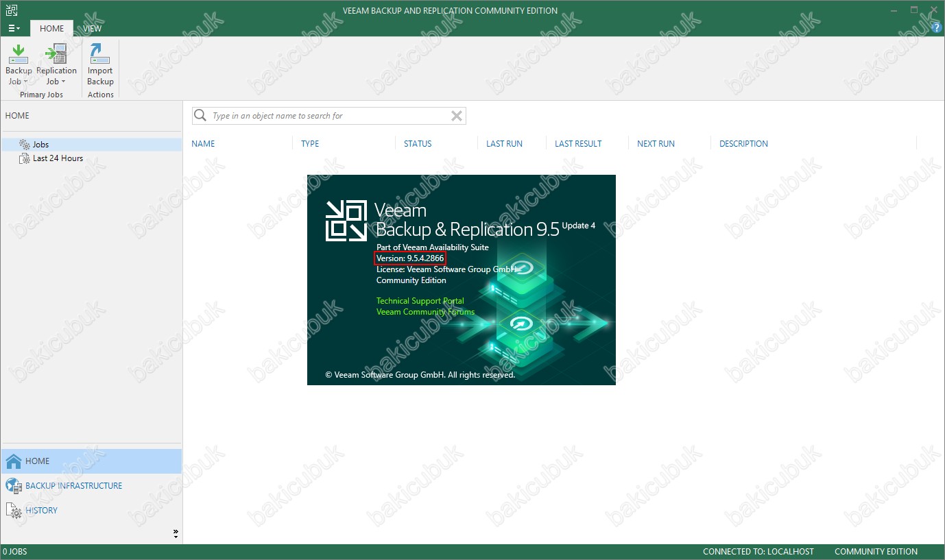Open the Replication Job ribbon button
The width and height of the screenshot is (945, 560).
click(56, 65)
